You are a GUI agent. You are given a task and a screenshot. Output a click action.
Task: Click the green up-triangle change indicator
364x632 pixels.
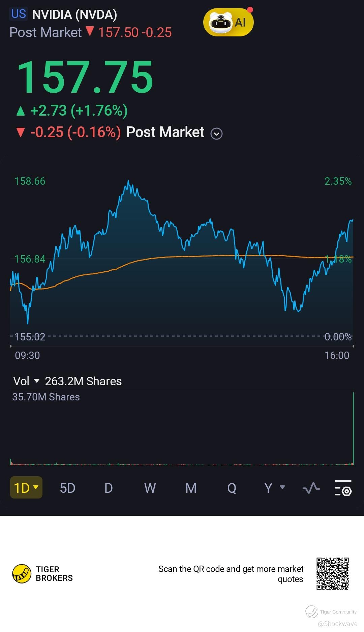pyautogui.click(x=21, y=111)
